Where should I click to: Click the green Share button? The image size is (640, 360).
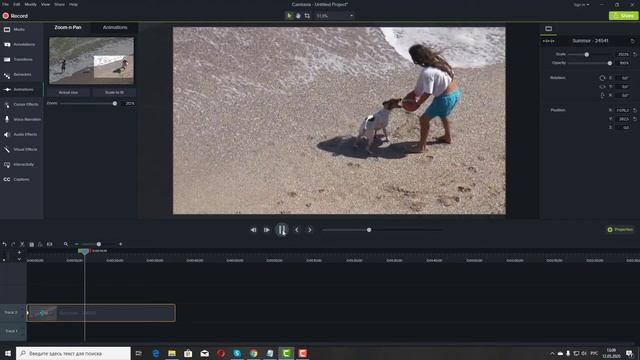[623, 16]
